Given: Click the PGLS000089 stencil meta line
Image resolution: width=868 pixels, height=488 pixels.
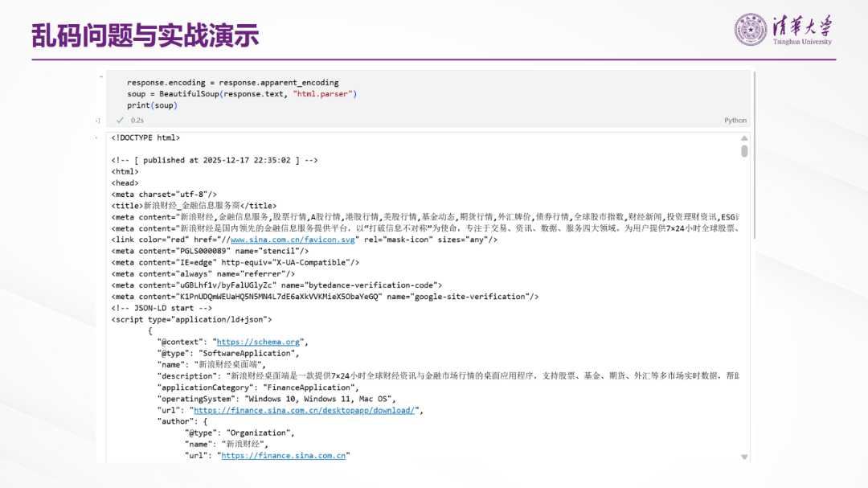Looking at the screenshot, I should [210, 252].
